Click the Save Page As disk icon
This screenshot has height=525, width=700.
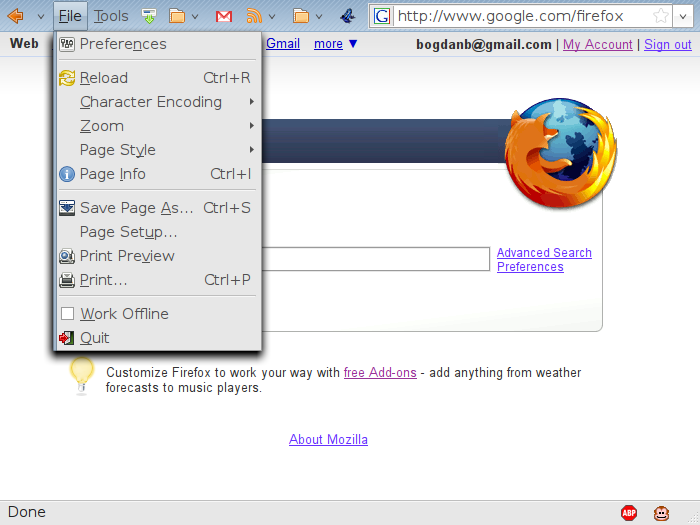pyautogui.click(x=67, y=208)
